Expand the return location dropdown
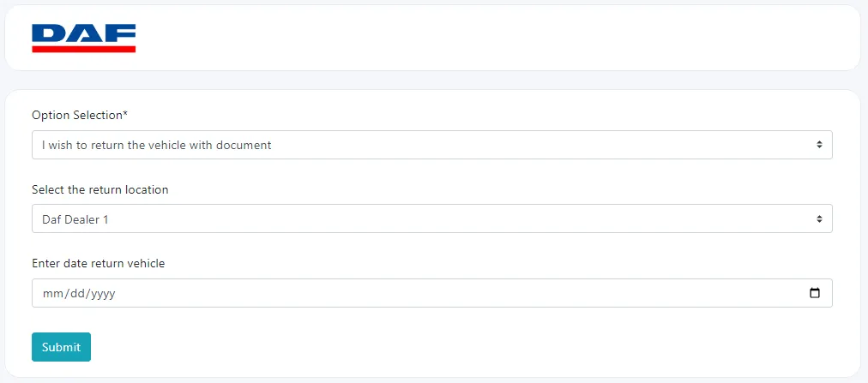The height and width of the screenshot is (383, 868). point(431,218)
